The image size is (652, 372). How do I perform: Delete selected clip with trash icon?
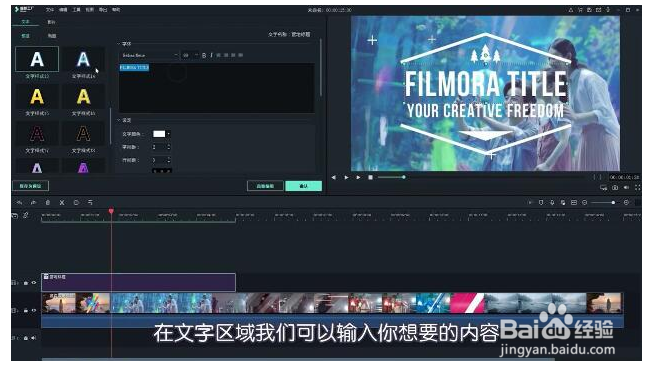pyautogui.click(x=48, y=202)
